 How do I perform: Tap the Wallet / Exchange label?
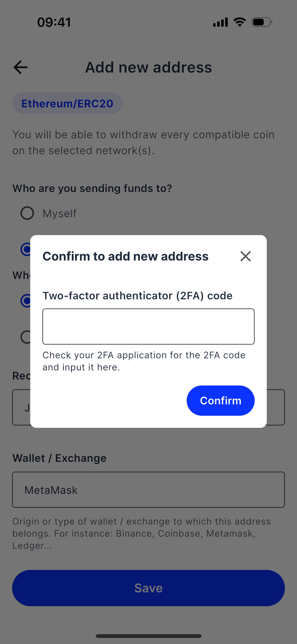pyautogui.click(x=59, y=458)
